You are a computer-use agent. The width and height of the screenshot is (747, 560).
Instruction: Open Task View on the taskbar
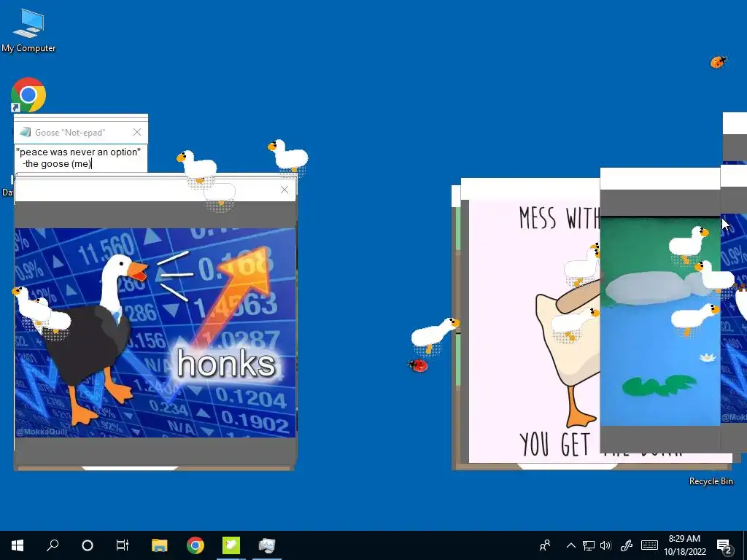(x=123, y=545)
